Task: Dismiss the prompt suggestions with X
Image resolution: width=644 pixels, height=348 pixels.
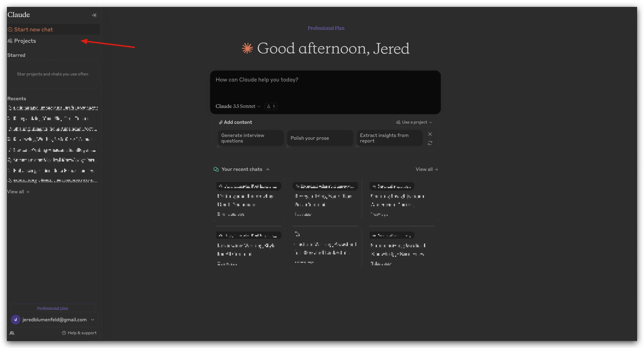Action: tap(430, 134)
